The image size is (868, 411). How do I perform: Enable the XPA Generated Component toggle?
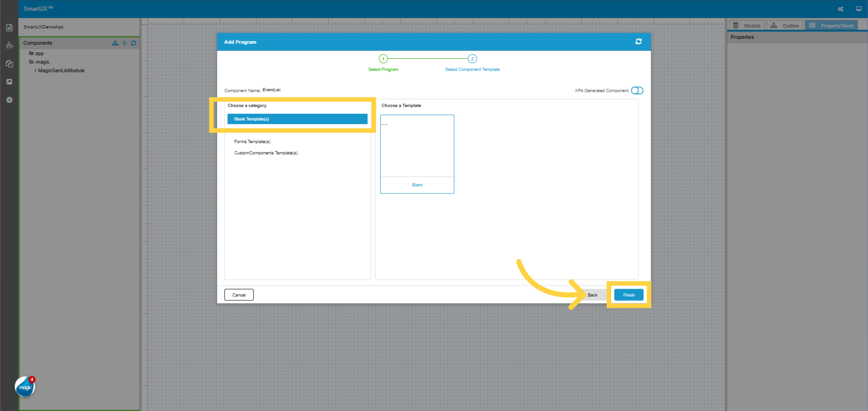(x=637, y=90)
